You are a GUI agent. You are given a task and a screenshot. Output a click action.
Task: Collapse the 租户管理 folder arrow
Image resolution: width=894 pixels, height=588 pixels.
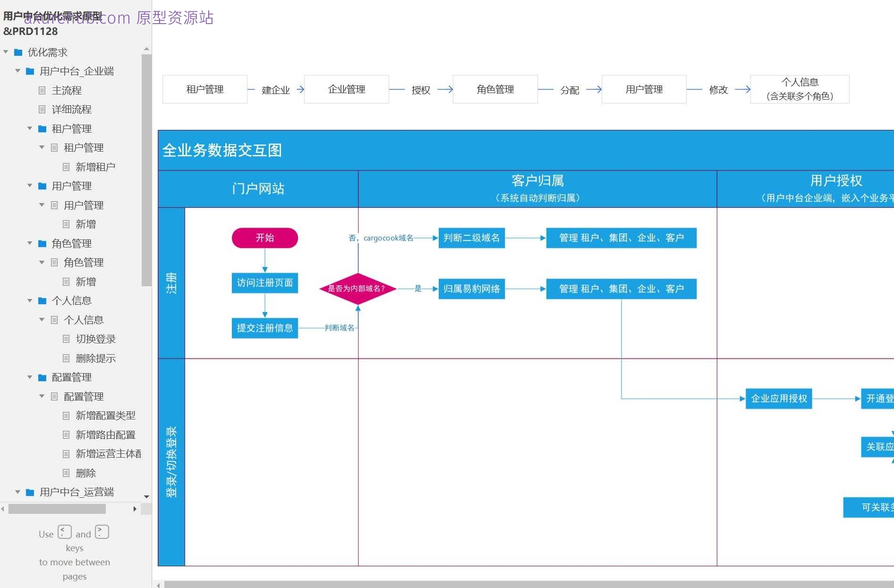click(30, 128)
